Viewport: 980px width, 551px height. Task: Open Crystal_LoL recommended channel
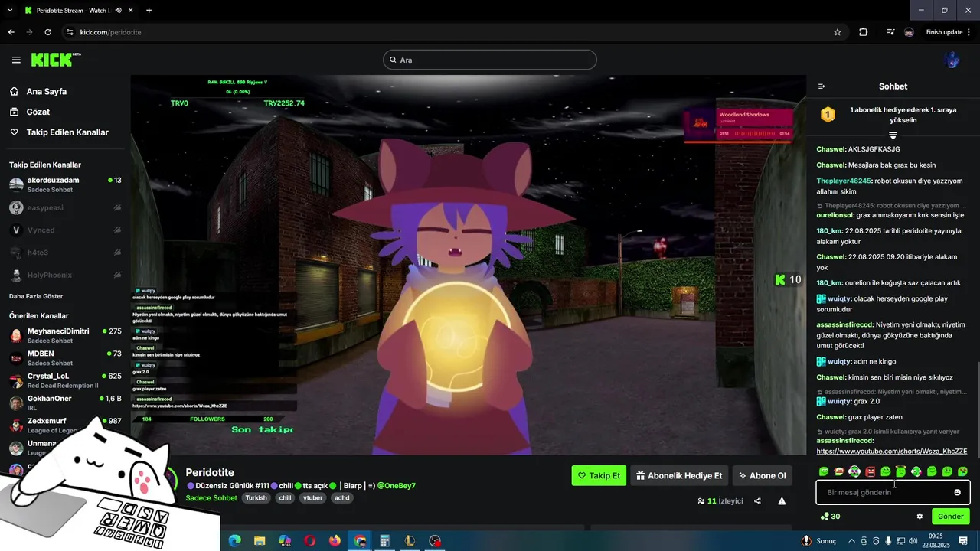click(x=65, y=380)
